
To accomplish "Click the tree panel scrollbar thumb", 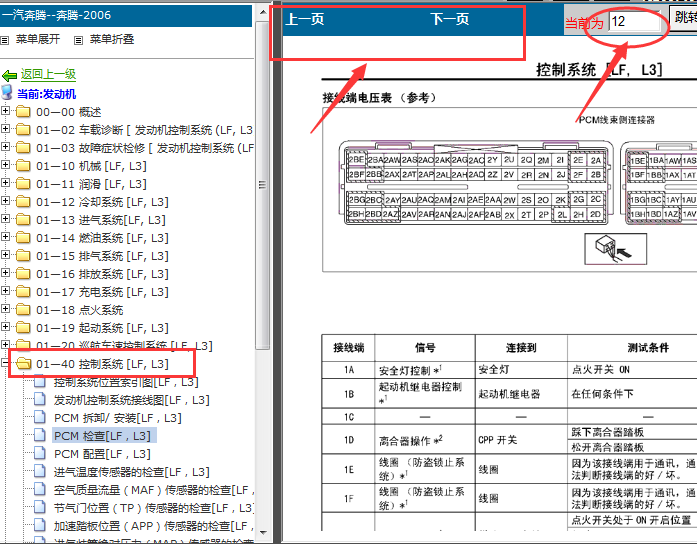I will coord(263,184).
